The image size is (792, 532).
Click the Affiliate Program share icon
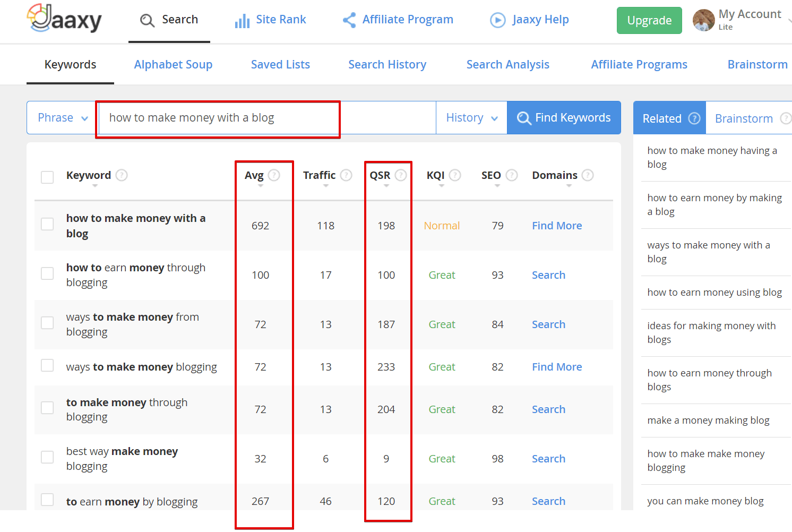click(349, 20)
